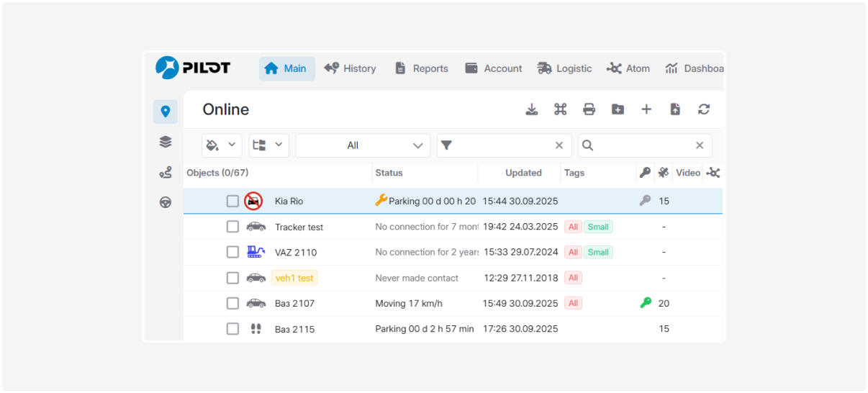The image size is (868, 393).
Task: Click the veh1 test object name
Action: point(294,278)
